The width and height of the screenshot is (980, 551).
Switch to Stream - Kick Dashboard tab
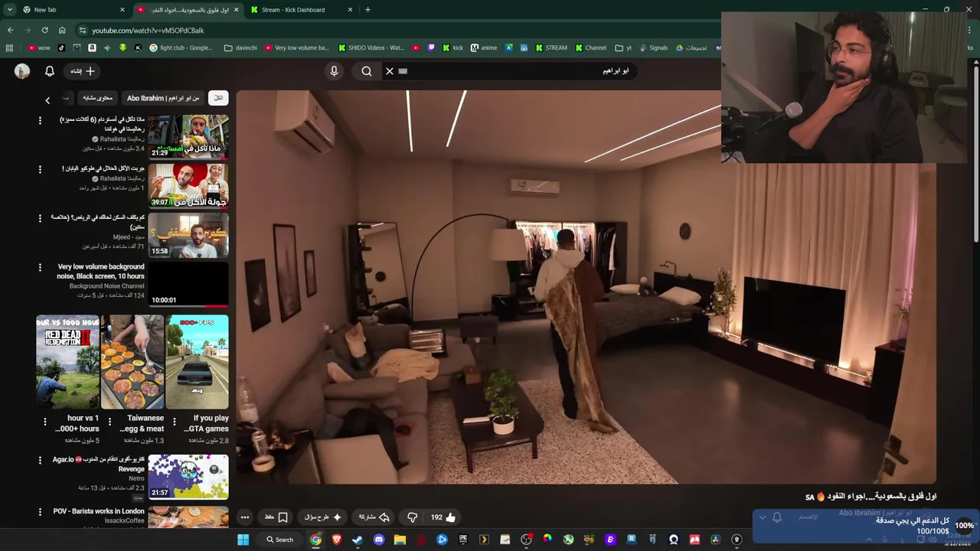[x=302, y=10]
